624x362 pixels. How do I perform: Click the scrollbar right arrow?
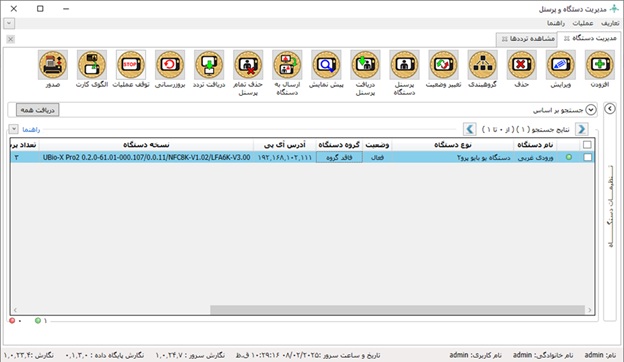pyautogui.click(x=590, y=310)
